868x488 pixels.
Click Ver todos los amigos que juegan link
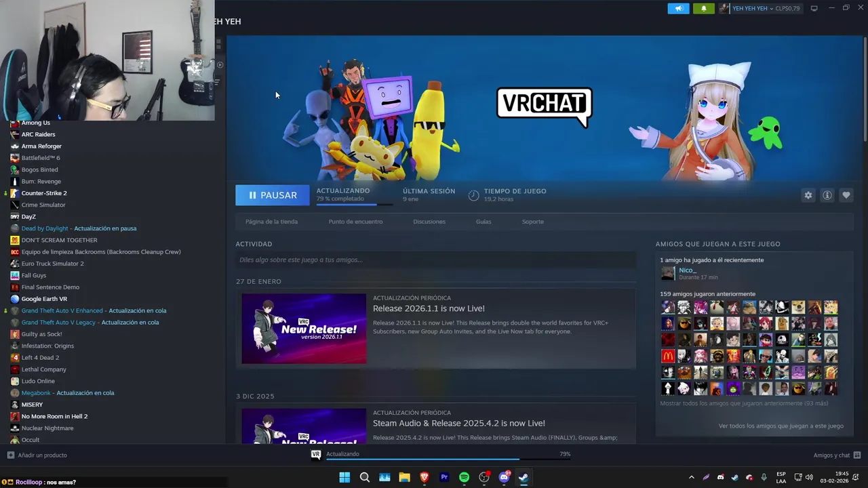[x=781, y=426]
